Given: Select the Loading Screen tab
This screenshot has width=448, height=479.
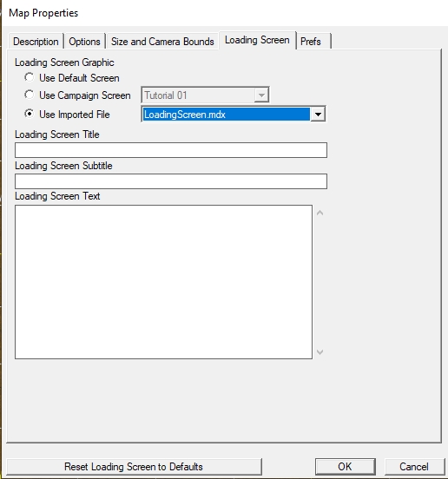Looking at the screenshot, I should 257,40.
